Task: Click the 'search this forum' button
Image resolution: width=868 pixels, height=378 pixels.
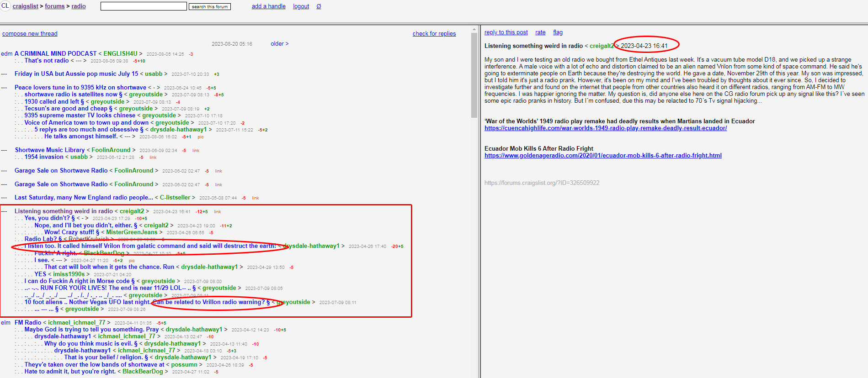Action: 210,6
